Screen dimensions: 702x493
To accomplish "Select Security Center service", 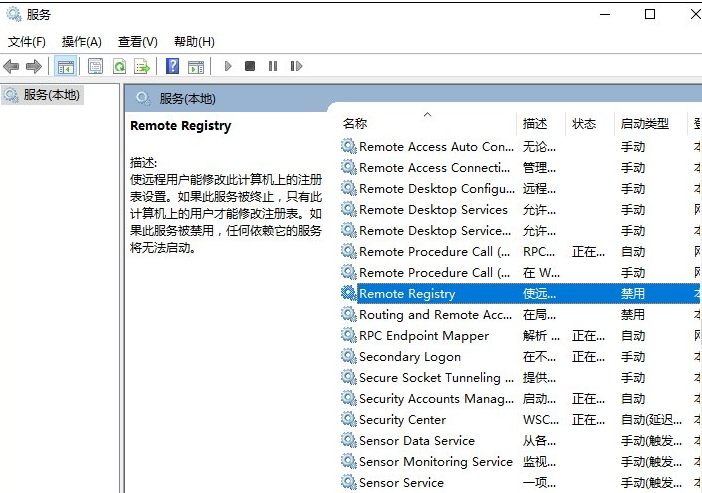I will 402,420.
